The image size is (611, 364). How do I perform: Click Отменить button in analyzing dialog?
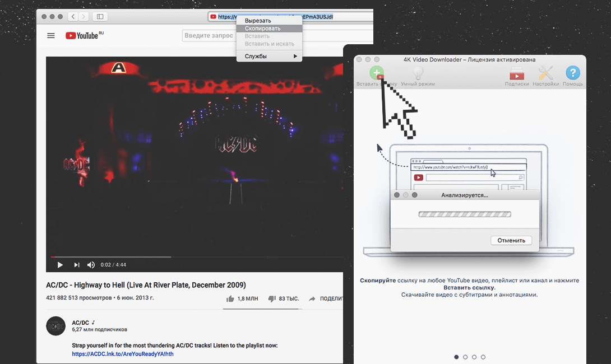(x=511, y=240)
